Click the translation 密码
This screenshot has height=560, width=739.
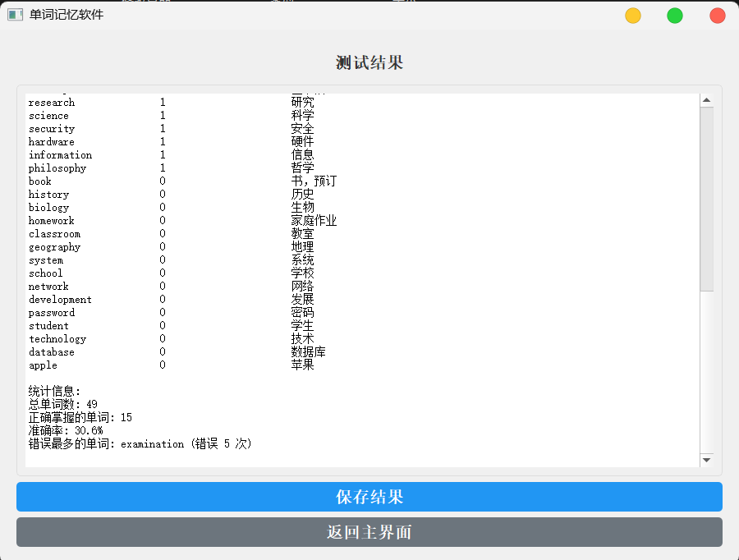302,313
